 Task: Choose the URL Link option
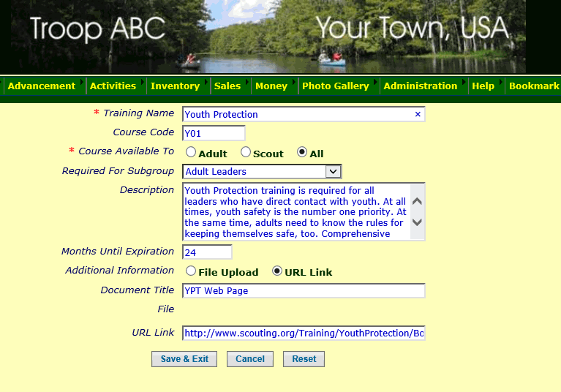(277, 271)
